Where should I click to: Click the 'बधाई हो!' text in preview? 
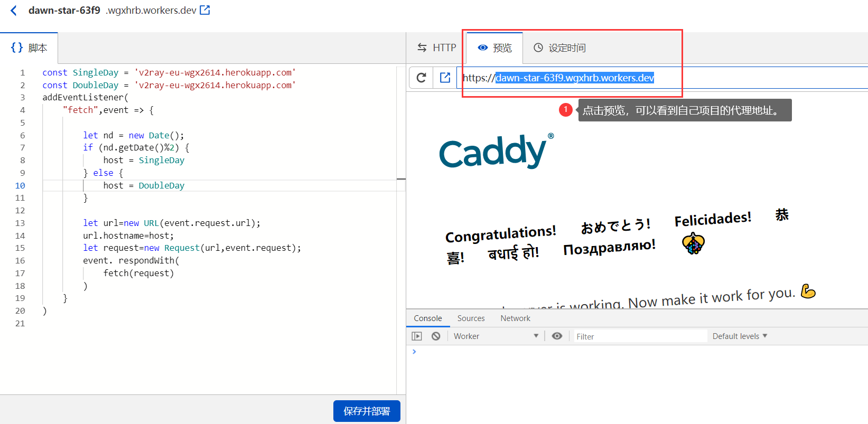click(513, 253)
